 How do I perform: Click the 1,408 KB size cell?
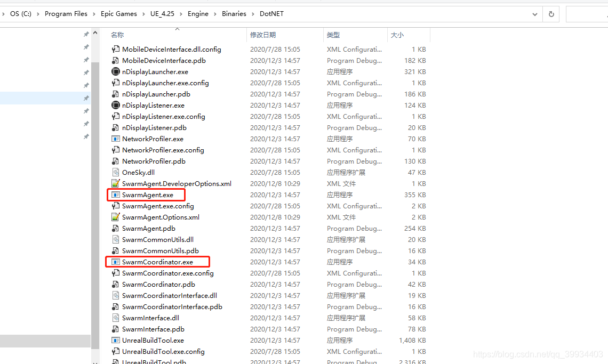pos(412,341)
